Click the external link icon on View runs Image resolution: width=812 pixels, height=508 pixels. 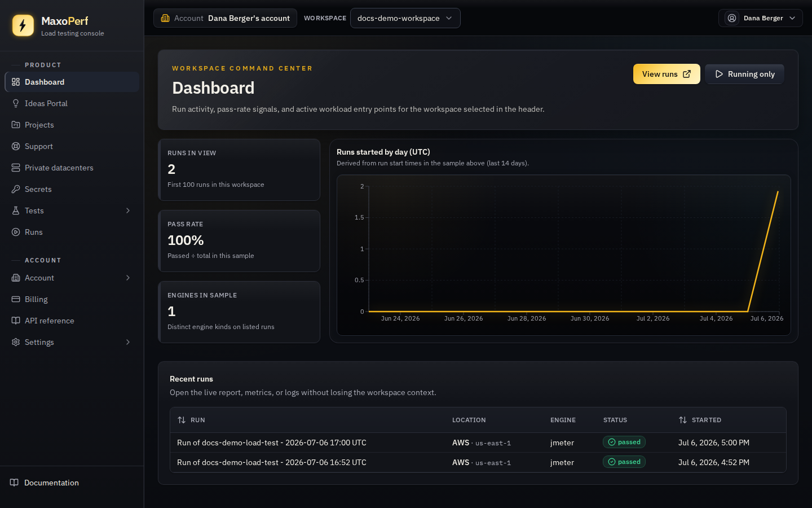[687, 74]
